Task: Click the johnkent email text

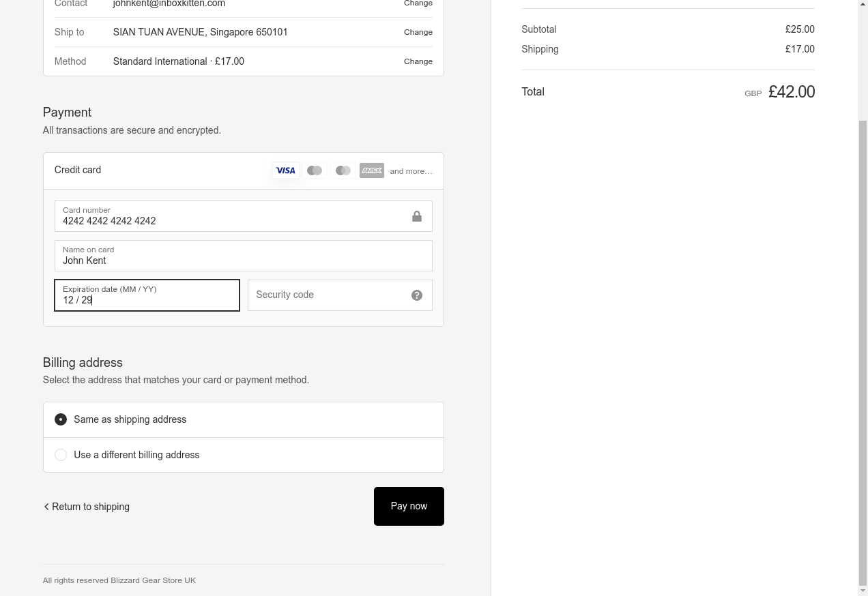Action: tap(169, 3)
